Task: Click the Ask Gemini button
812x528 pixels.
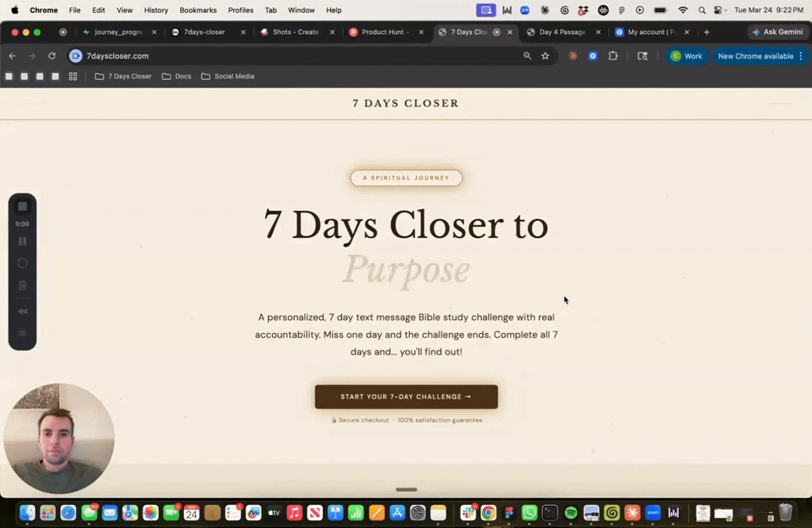Action: point(778,32)
